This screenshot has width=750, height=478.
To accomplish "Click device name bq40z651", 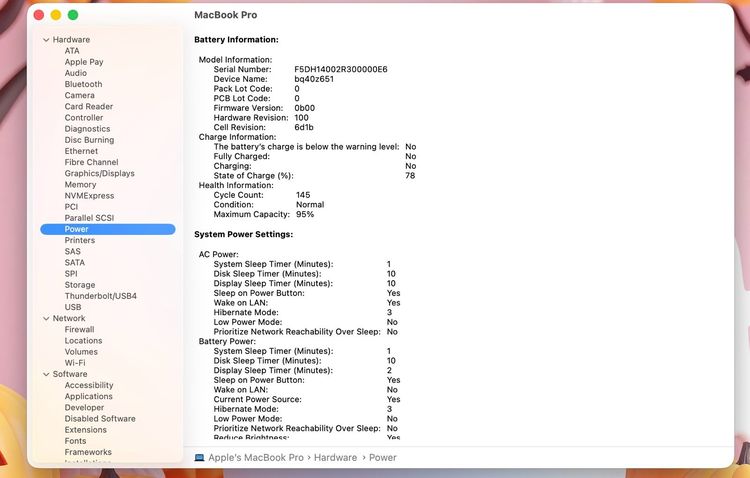I will [314, 79].
